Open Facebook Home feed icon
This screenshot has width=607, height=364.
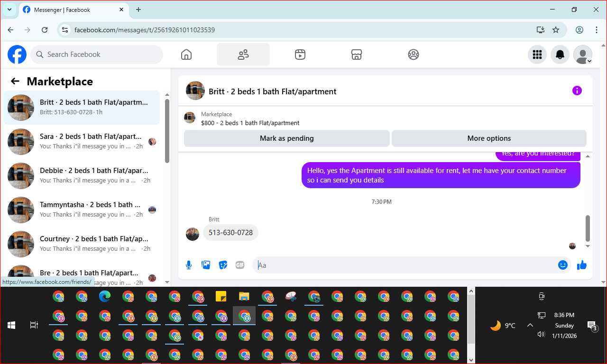coord(186,55)
